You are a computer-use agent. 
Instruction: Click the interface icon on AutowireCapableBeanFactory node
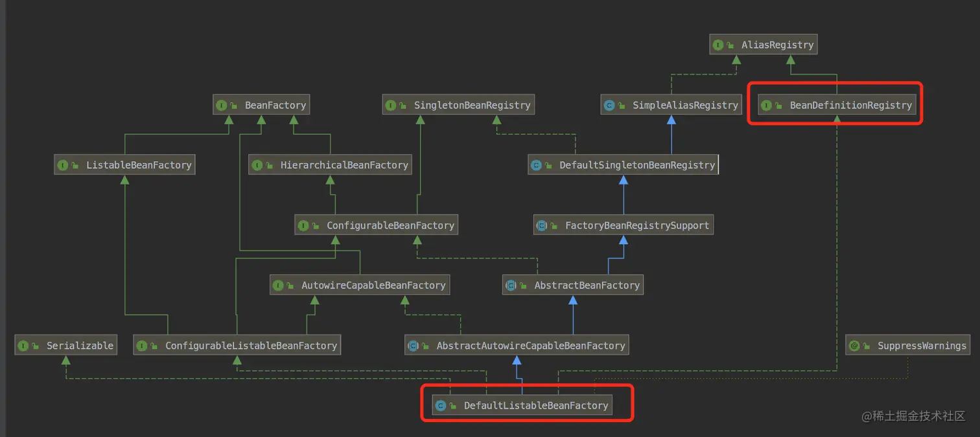click(278, 286)
